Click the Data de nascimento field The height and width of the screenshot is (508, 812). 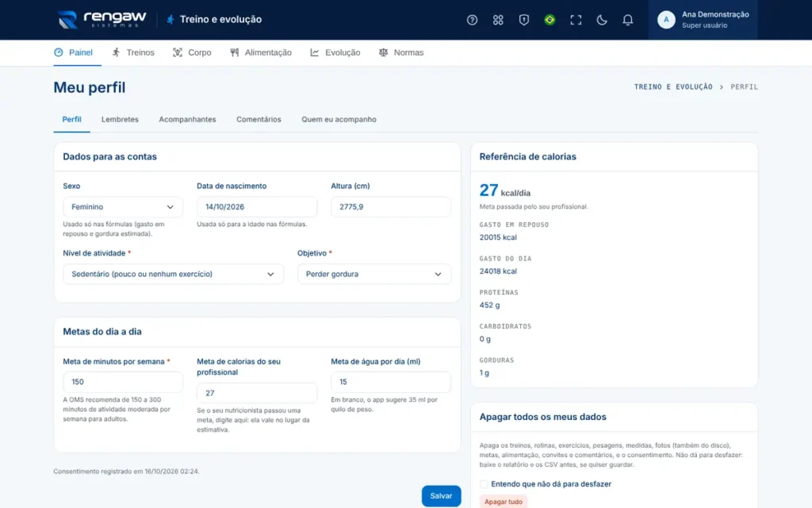pos(257,207)
